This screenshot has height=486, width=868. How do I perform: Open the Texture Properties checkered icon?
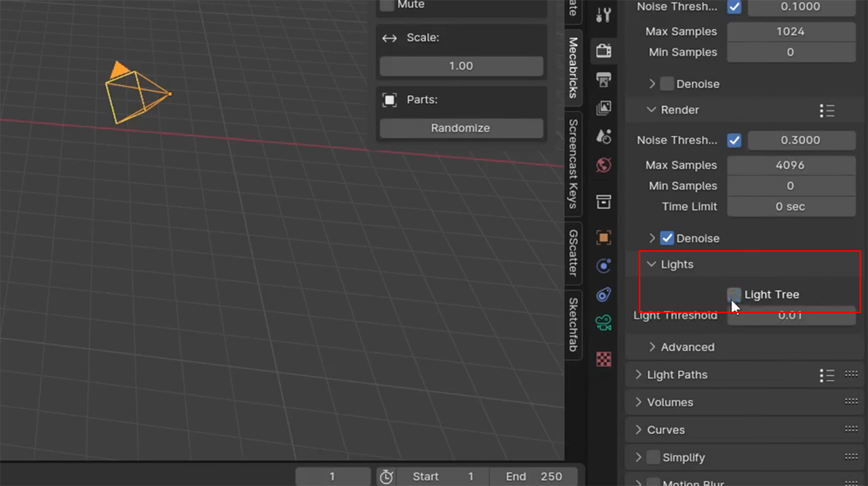pyautogui.click(x=604, y=358)
